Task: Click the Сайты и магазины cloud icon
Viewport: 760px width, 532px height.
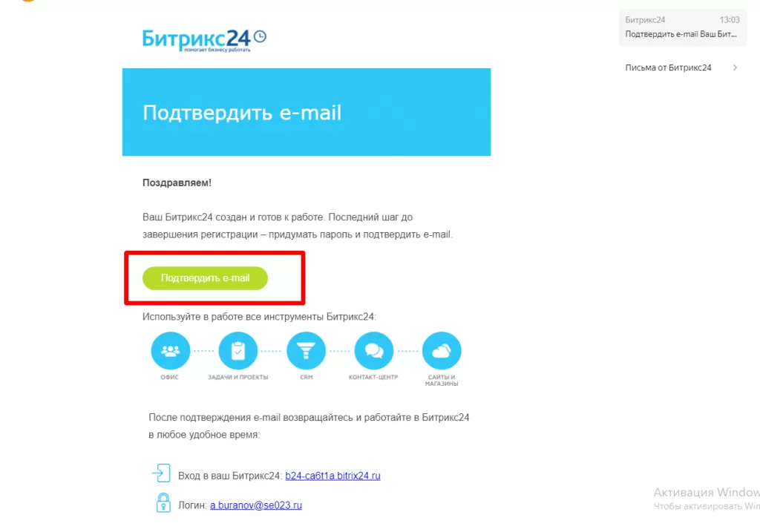Action: tap(442, 350)
